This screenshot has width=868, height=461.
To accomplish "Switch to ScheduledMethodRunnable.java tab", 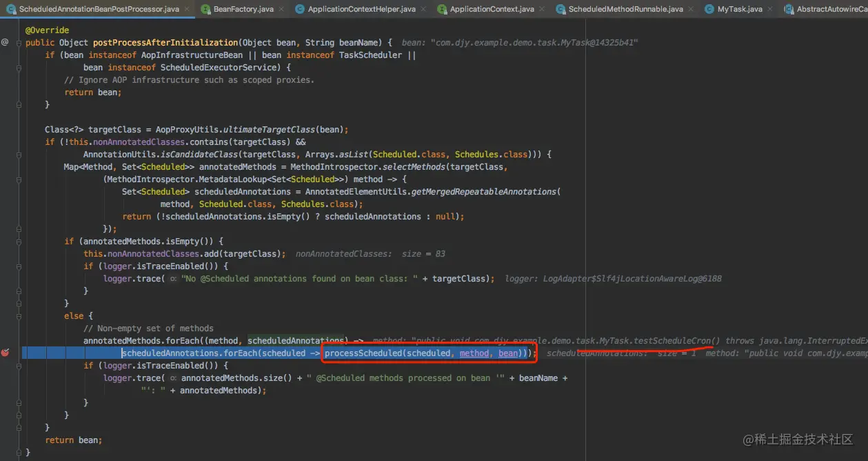I will (x=625, y=9).
